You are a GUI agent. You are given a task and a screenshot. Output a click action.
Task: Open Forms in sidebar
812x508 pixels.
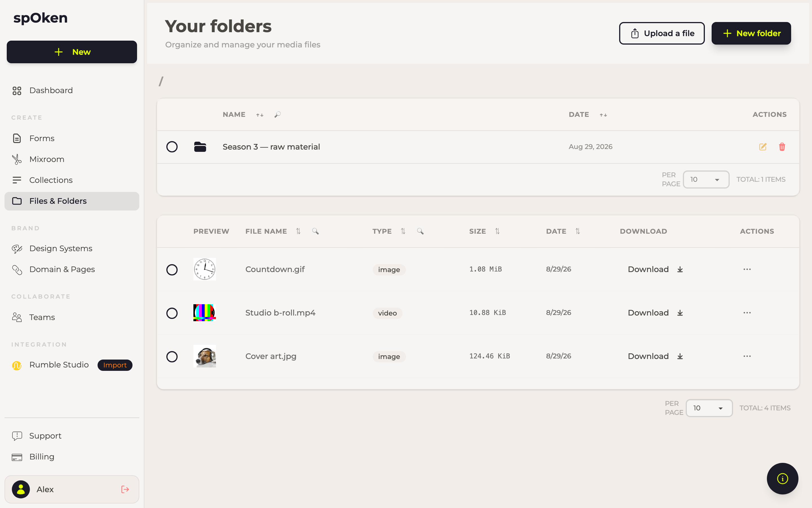click(72, 138)
